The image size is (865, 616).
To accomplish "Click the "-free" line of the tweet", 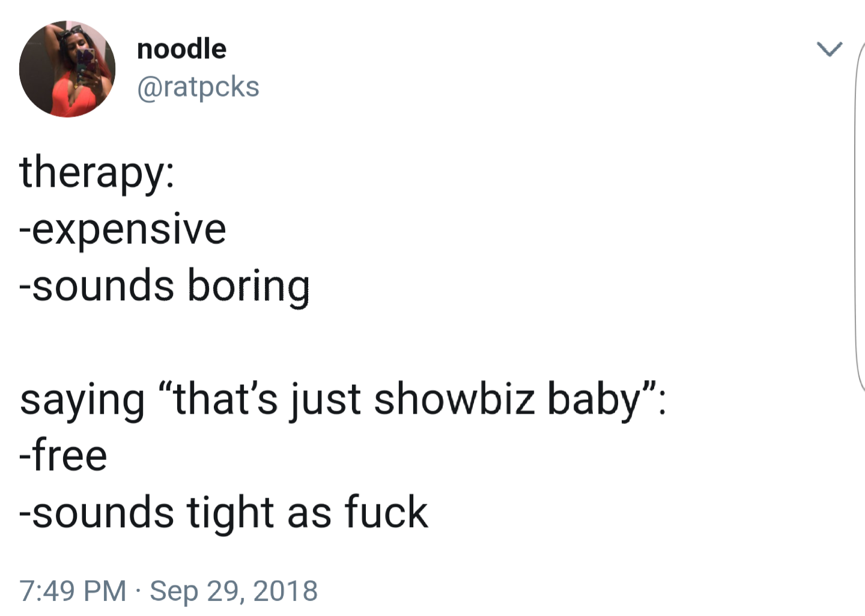I will coord(64,456).
